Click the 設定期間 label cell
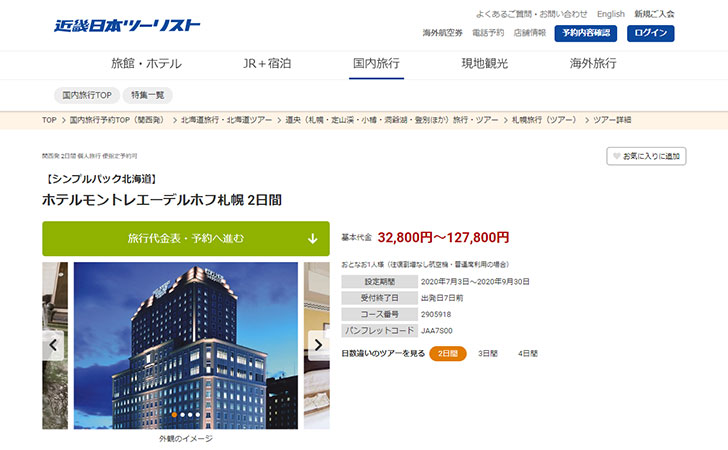 pyautogui.click(x=379, y=281)
